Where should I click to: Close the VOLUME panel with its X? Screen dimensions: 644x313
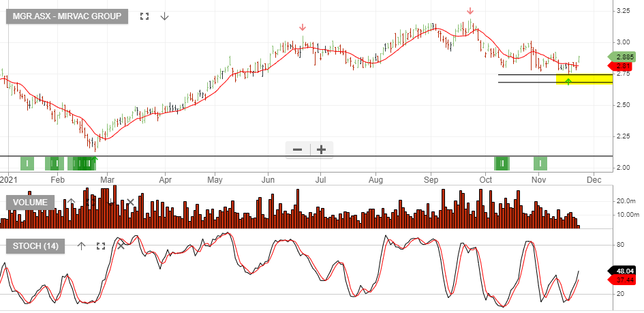(131, 202)
